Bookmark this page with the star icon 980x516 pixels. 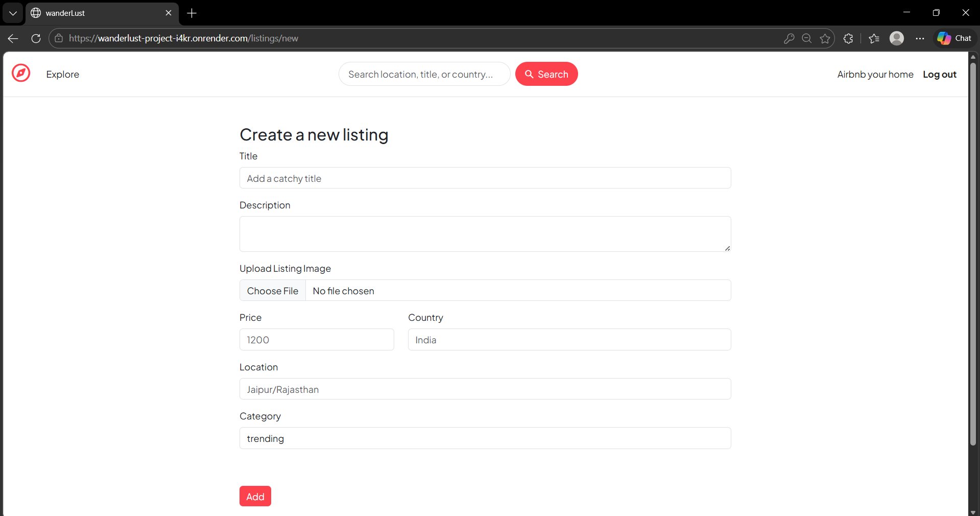click(825, 38)
